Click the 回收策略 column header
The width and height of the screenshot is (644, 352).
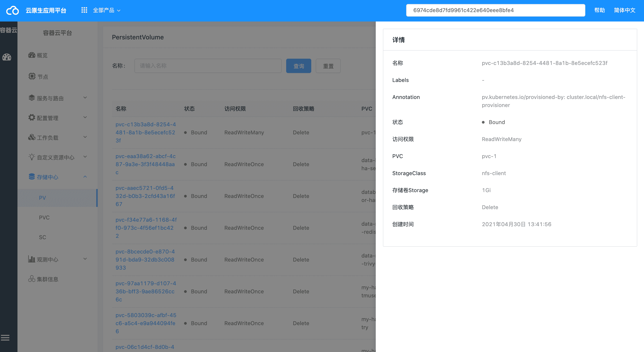pyautogui.click(x=303, y=109)
